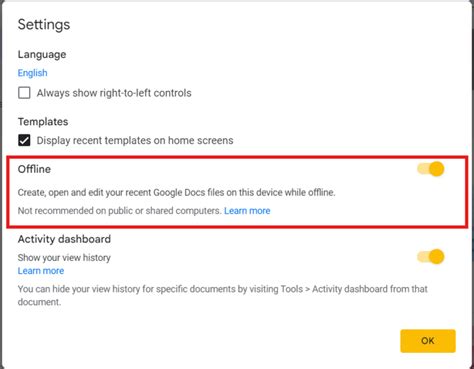Turn off the Offline toggle switch
Screen dimensions: 474x369
[x=431, y=169]
